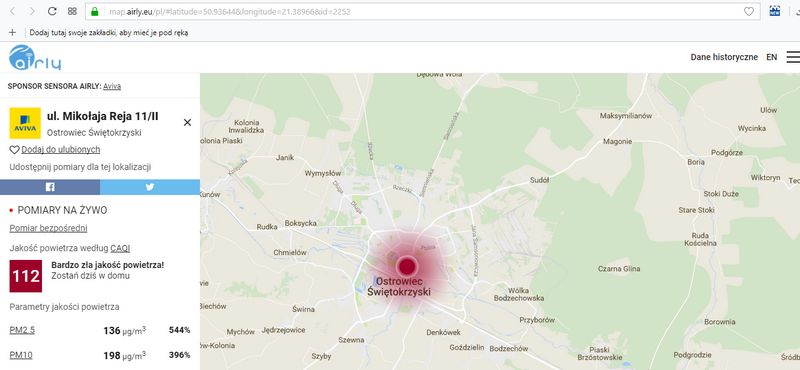Click the red sensor marker on the map
This screenshot has width=800, height=370.
[x=407, y=266]
